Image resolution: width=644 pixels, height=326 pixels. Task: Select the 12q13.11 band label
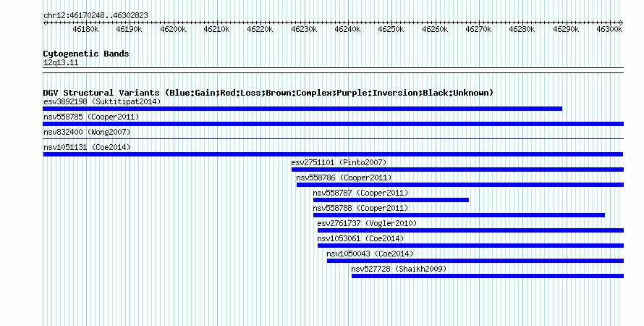coord(61,63)
